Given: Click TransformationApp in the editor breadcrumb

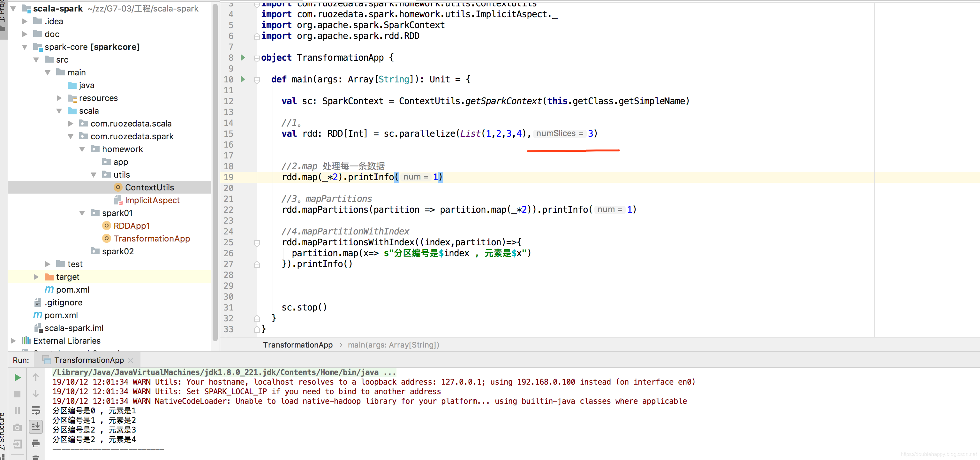Looking at the screenshot, I should pos(298,345).
